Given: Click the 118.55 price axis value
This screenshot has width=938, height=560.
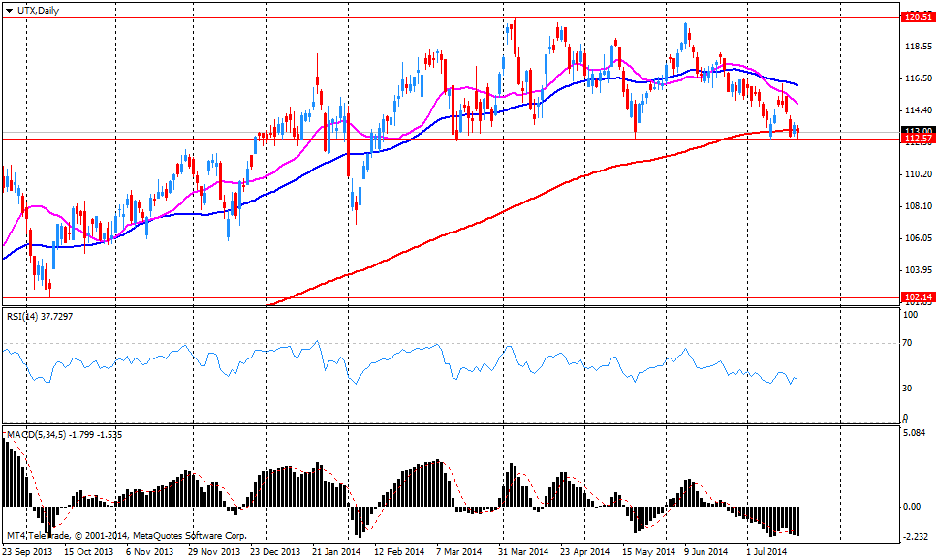Looking at the screenshot, I should [x=919, y=47].
